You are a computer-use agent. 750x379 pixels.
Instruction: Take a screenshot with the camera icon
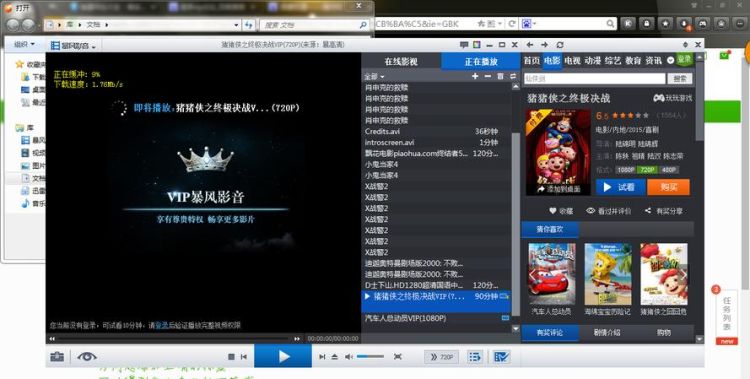tap(57, 357)
